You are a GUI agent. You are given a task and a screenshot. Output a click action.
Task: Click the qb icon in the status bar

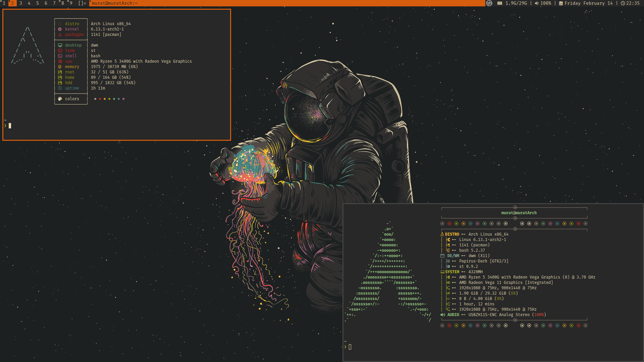tap(489, 3)
